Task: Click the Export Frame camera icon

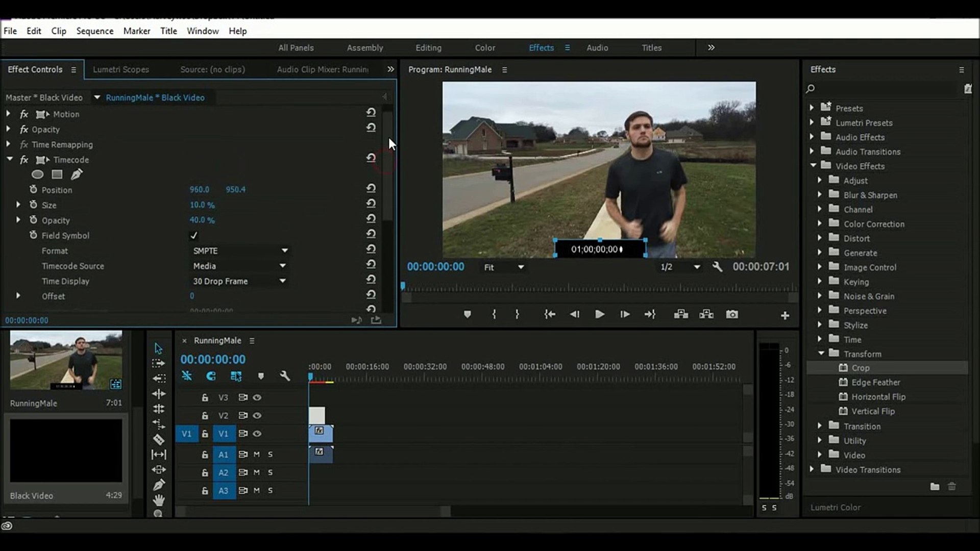Action: click(732, 314)
